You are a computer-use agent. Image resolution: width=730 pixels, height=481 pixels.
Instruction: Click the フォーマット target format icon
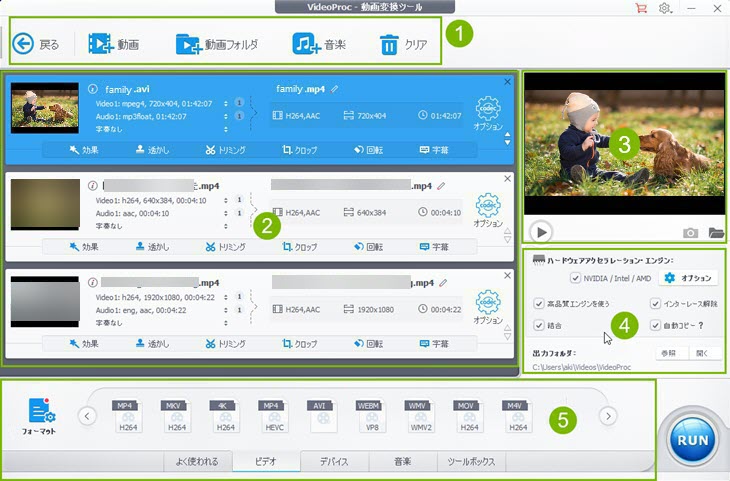pyautogui.click(x=40, y=413)
